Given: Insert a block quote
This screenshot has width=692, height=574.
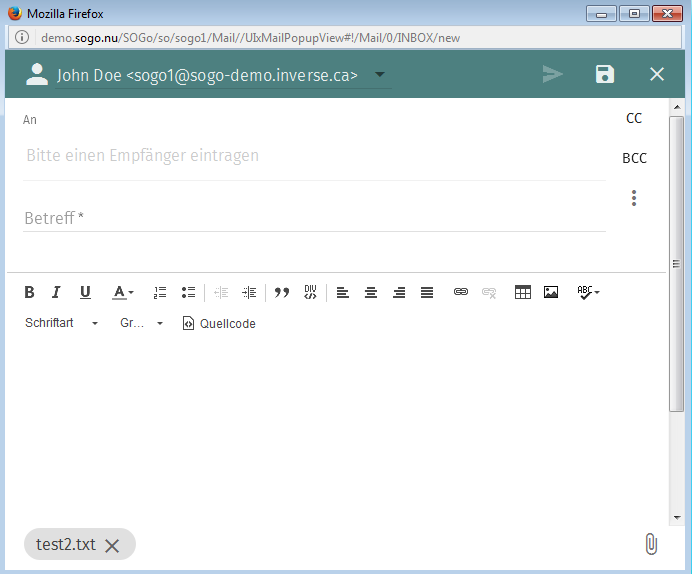Looking at the screenshot, I should point(282,292).
